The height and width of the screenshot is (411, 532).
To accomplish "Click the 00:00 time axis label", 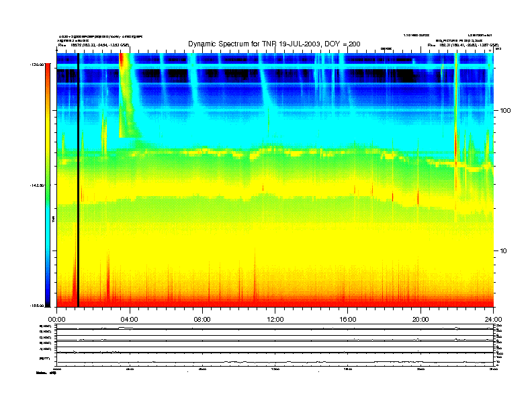I will [x=56, y=320].
